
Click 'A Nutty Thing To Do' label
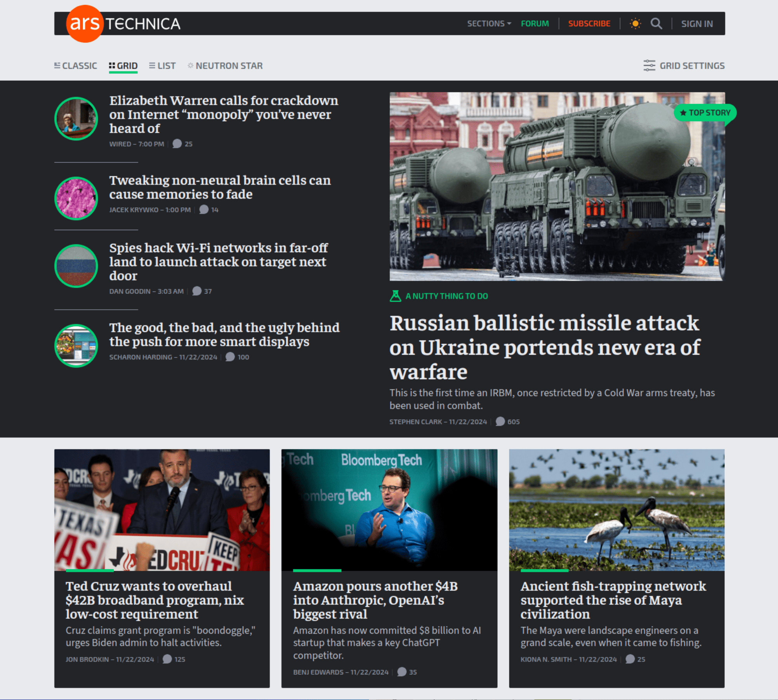tap(447, 296)
